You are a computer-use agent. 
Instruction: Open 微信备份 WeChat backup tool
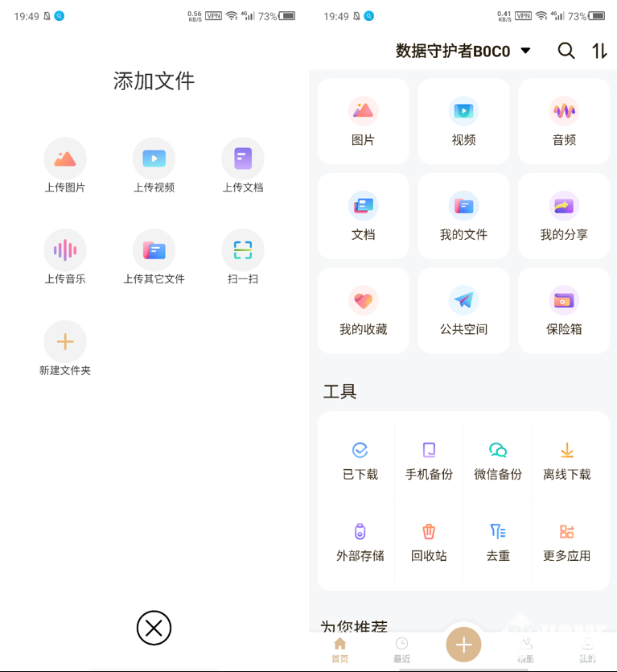click(x=498, y=460)
